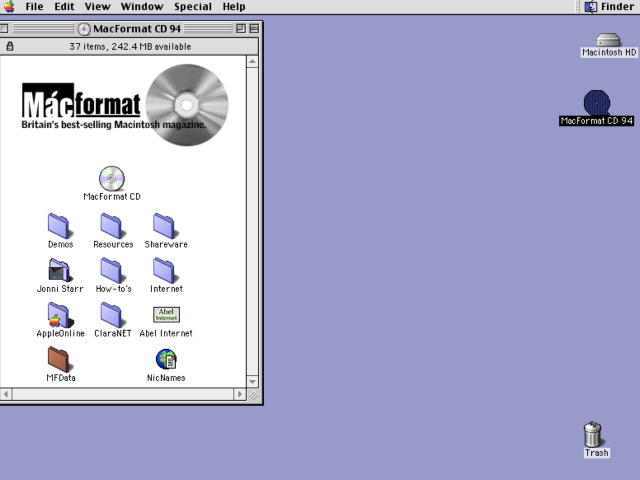Click the window close box
Screen dimensions: 640x480
pos(4,28)
